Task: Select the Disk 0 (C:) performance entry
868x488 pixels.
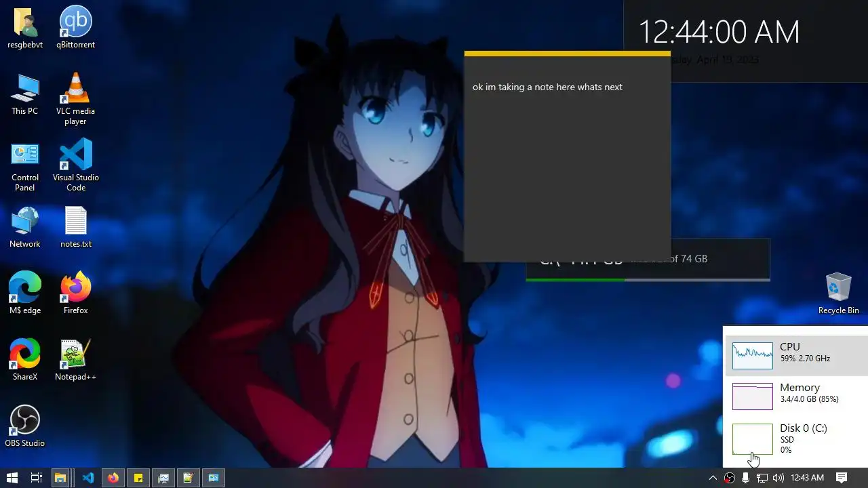Action: (797, 439)
